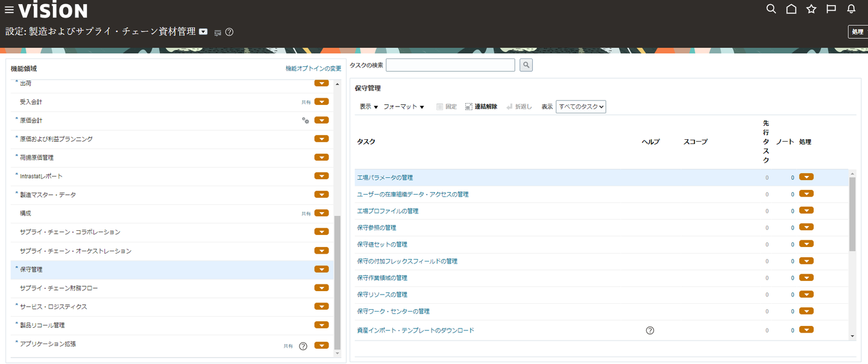Click the 固定 freeze toolbar item

tap(446, 107)
